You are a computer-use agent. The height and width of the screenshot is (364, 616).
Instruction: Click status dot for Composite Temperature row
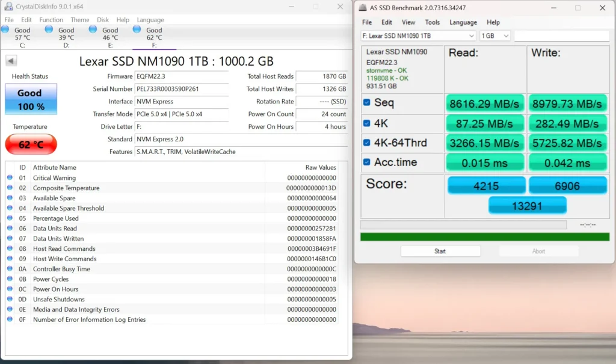pyautogui.click(x=10, y=188)
